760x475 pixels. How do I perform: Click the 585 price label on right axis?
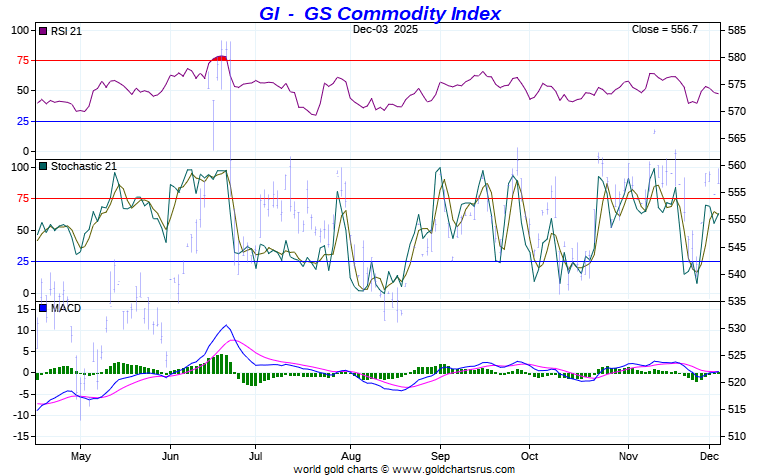[x=736, y=30]
